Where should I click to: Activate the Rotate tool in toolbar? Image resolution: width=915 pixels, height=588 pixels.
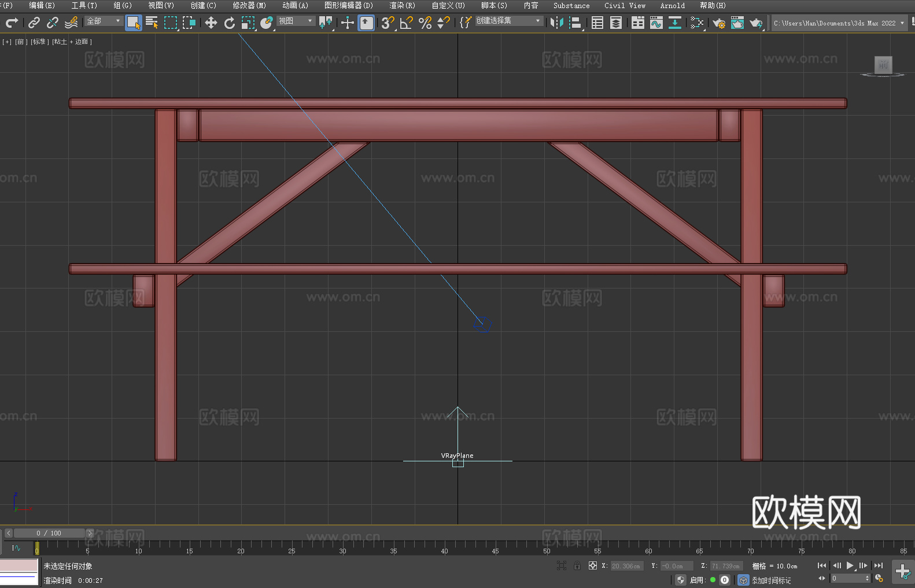click(230, 23)
